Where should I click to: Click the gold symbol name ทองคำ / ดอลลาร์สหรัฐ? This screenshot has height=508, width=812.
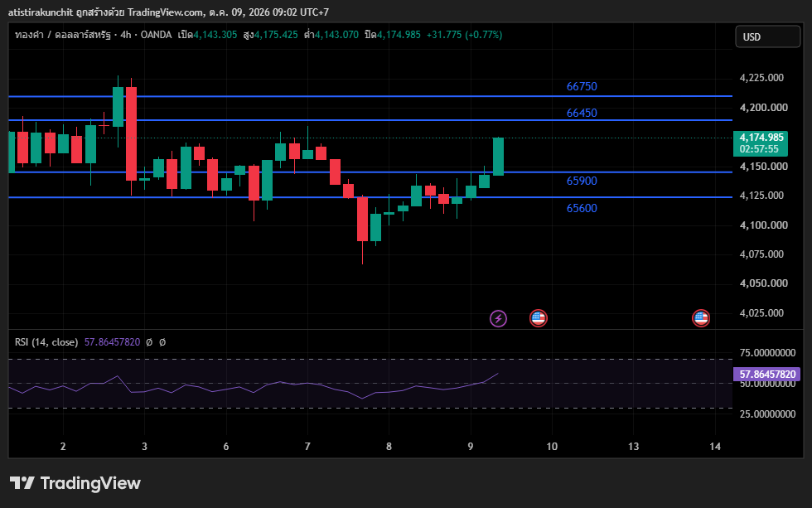(x=63, y=35)
